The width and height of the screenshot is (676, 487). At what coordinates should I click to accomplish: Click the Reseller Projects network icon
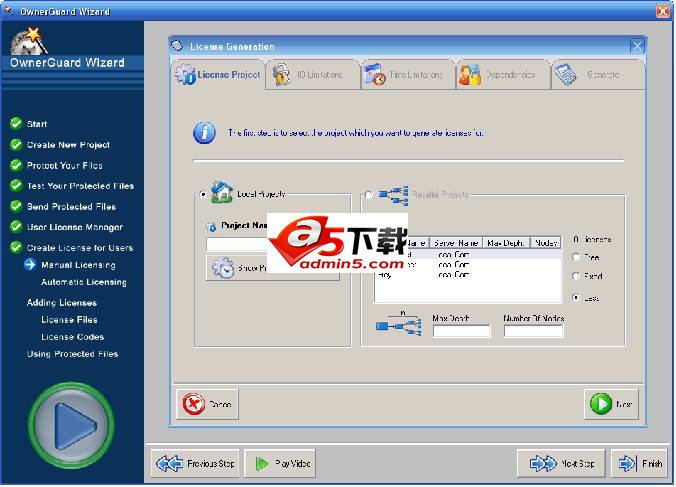point(393,195)
